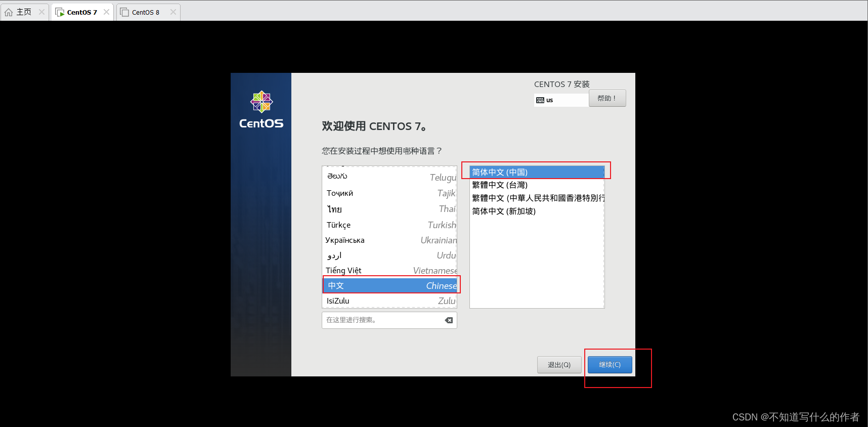Choose 繁體中文 (台灣) locale
The image size is (868, 427).
[537, 185]
